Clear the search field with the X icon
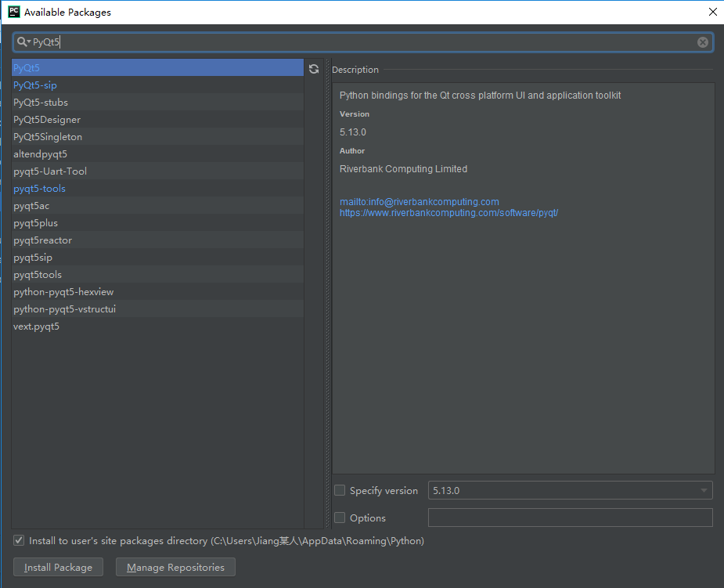This screenshot has width=724, height=588. (x=702, y=42)
